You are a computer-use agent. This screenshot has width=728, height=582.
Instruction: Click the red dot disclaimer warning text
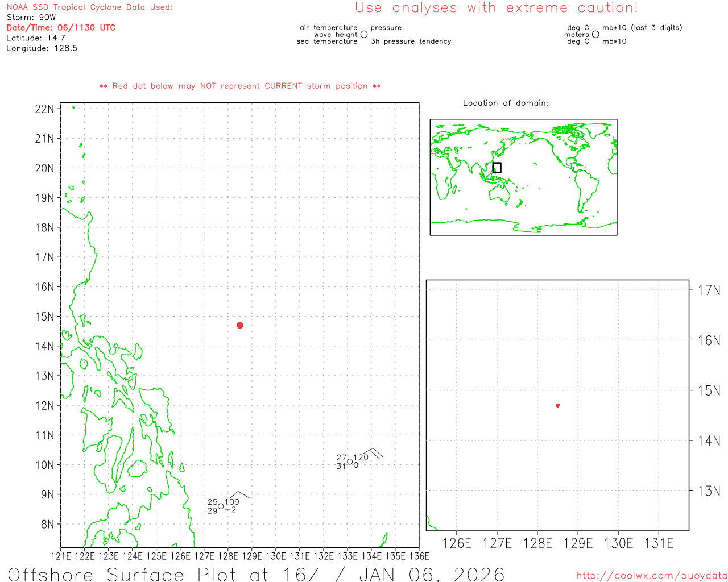pos(240,86)
